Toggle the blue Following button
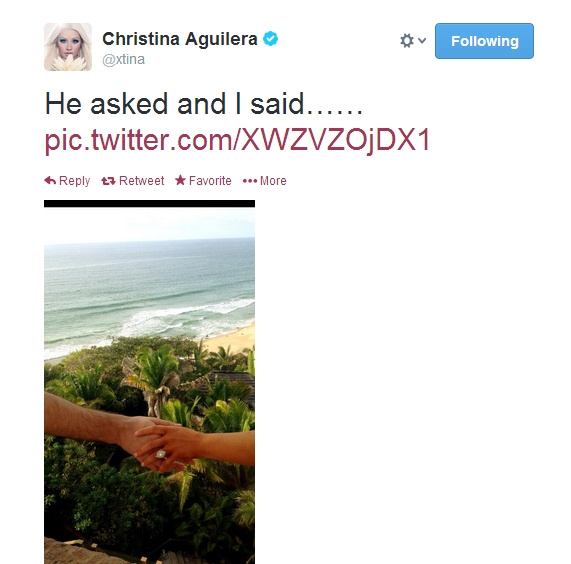The width and height of the screenshot is (571, 564). pos(484,41)
